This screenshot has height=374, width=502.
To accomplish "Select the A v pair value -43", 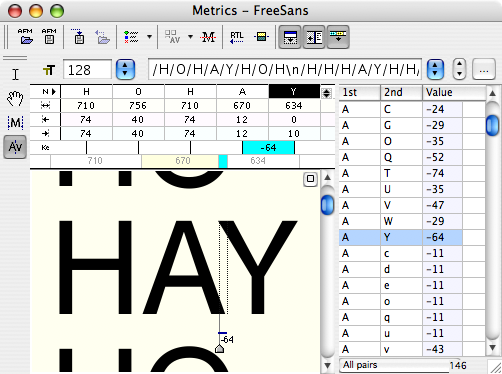I will coord(442,349).
